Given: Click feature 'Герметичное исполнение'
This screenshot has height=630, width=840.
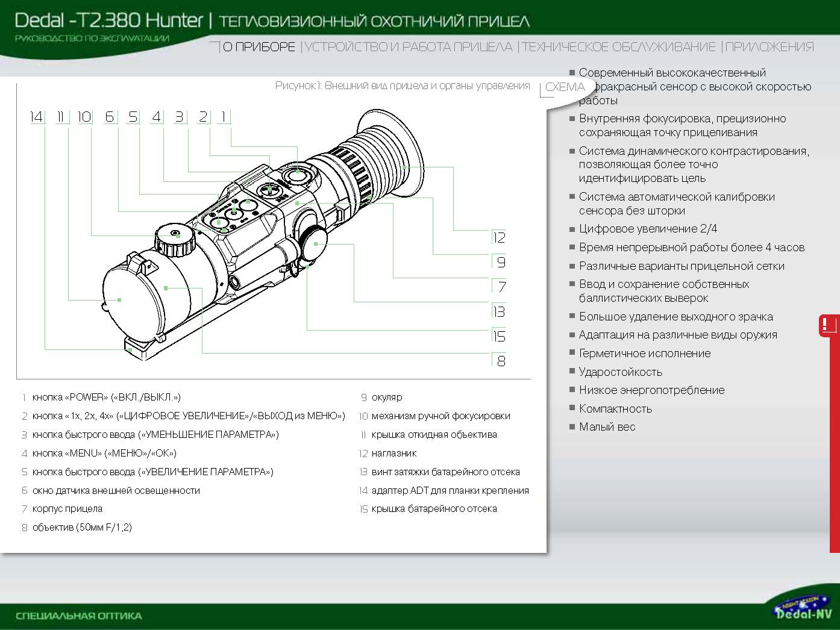Looking at the screenshot, I should point(645,354).
